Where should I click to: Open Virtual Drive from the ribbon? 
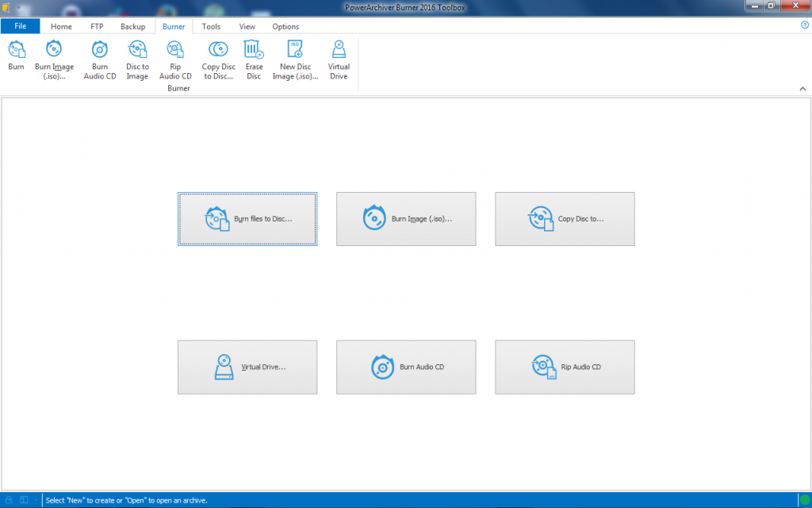(339, 60)
